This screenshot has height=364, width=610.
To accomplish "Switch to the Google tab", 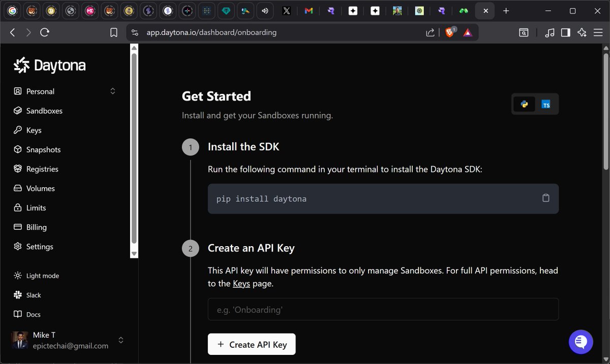I will point(11,11).
